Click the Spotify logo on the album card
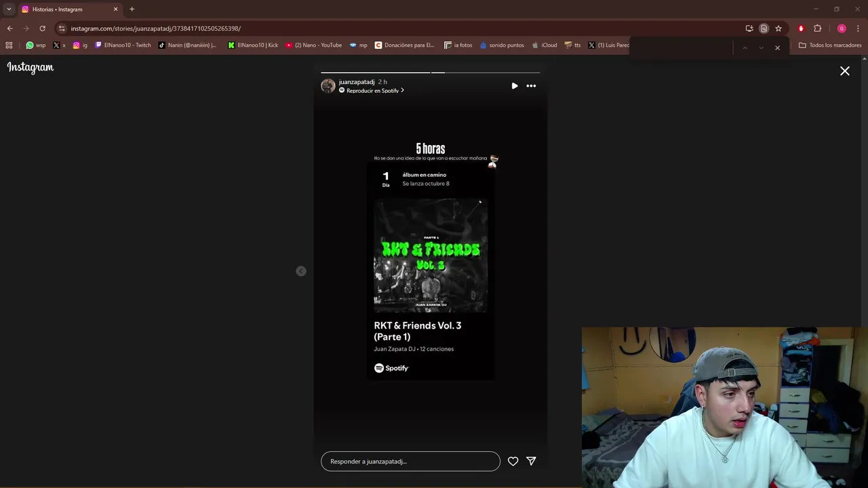The height and width of the screenshot is (488, 868). click(391, 368)
